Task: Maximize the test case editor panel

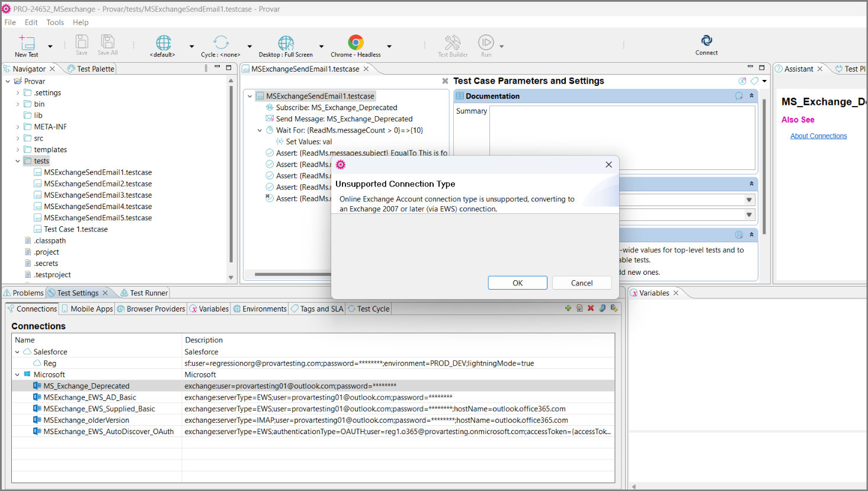Action: point(762,68)
